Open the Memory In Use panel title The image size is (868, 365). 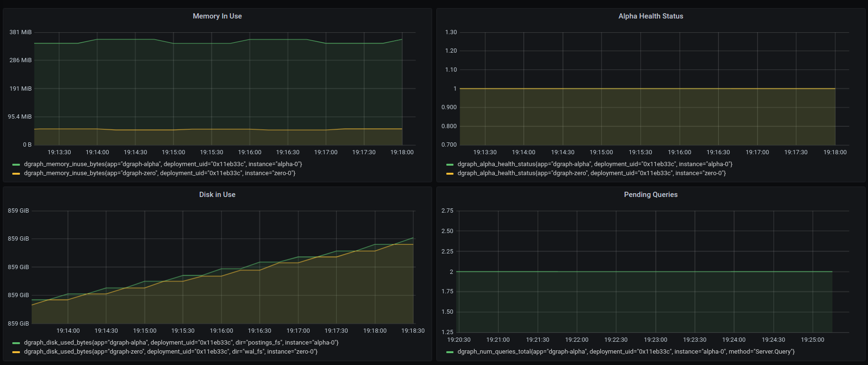(x=217, y=16)
